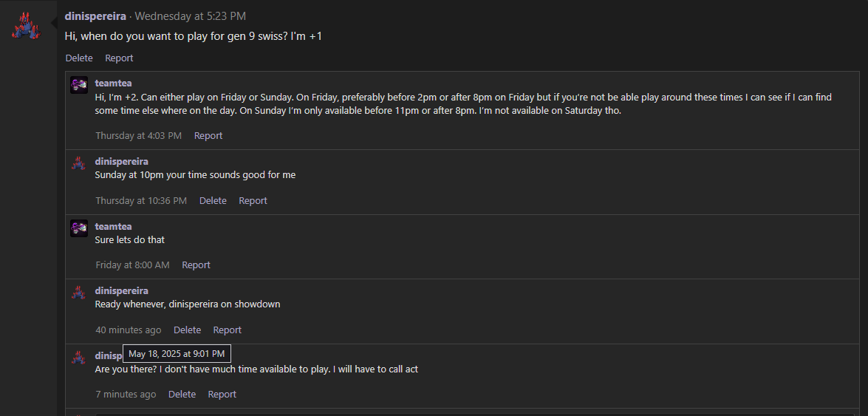
Task: Open dinispereira's large profile avatar
Action: point(27,27)
